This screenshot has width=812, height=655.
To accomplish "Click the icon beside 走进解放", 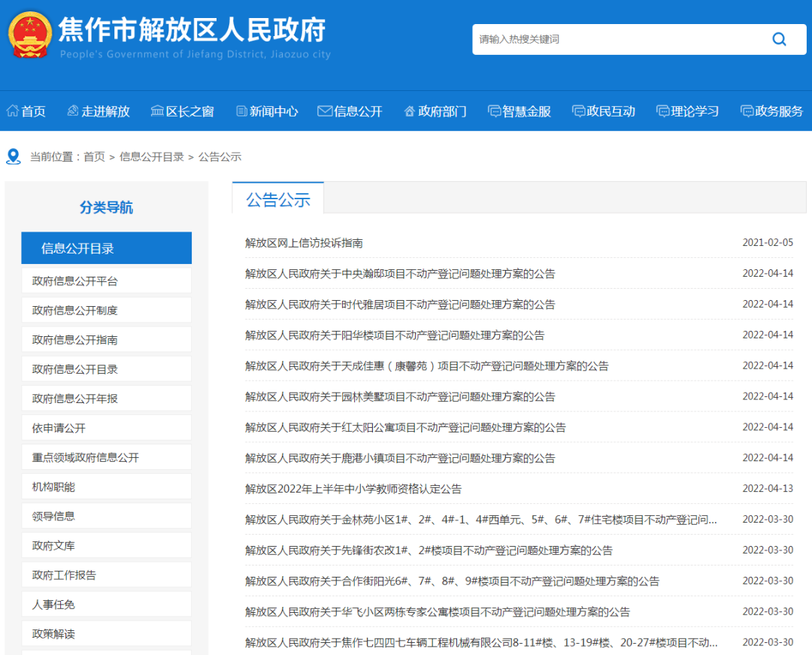I will 72,111.
